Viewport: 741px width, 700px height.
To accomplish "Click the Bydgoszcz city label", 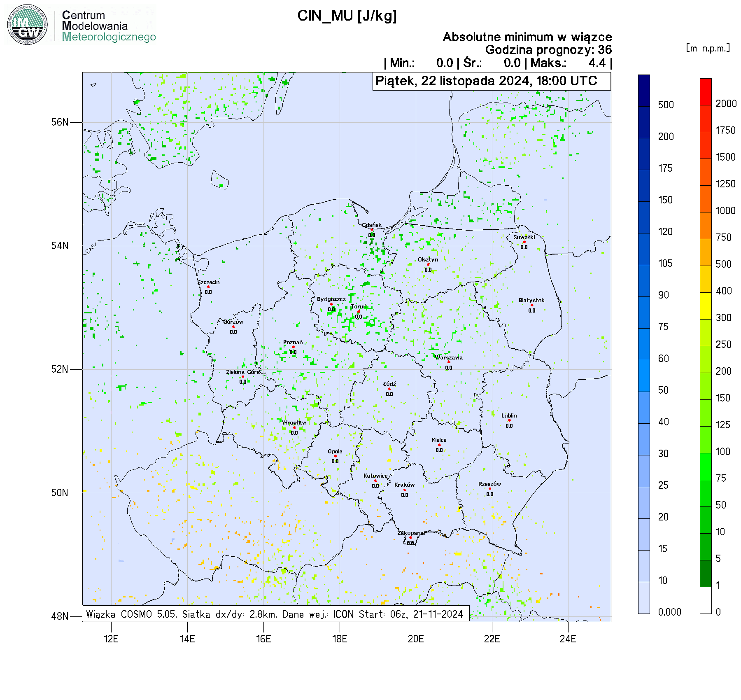I will click(x=331, y=299).
